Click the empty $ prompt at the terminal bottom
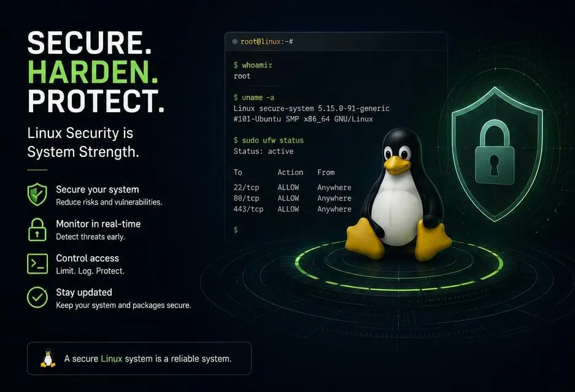 tap(236, 230)
